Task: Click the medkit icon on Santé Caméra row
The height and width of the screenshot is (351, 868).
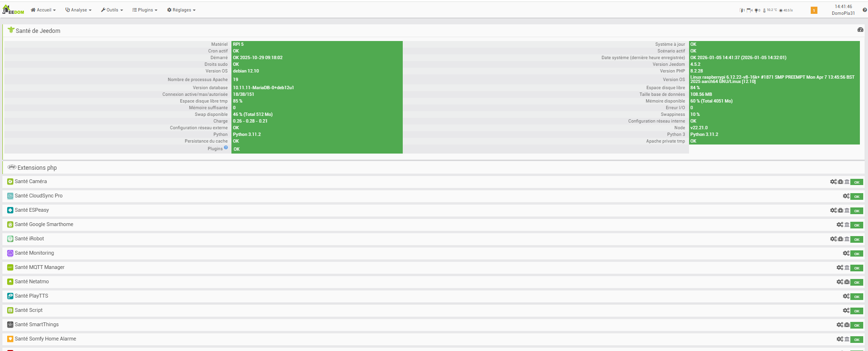Action: tap(840, 182)
